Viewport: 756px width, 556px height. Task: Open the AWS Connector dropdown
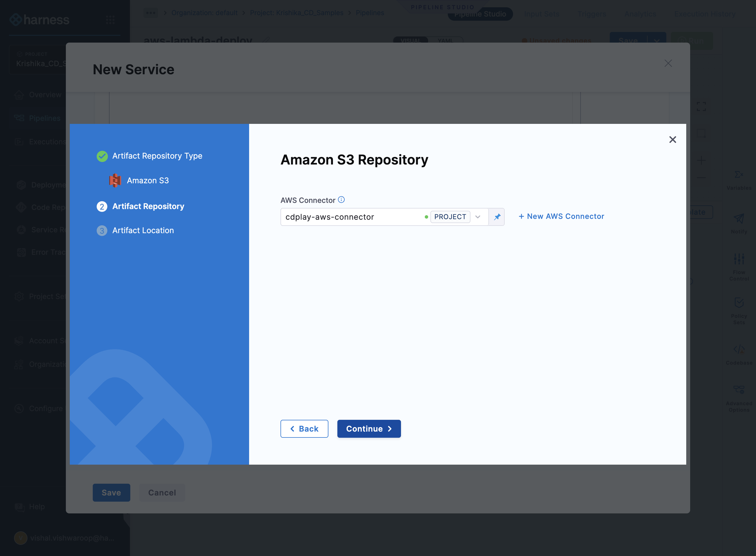pos(477,217)
